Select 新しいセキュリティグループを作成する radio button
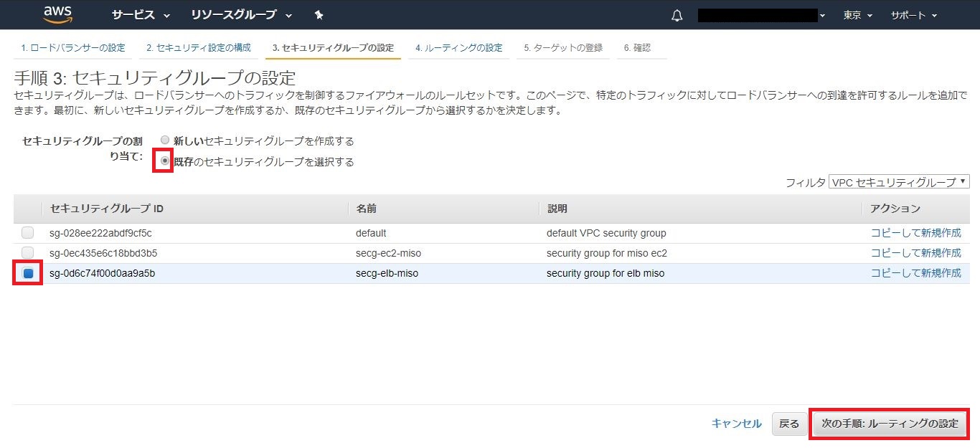The image size is (980, 448). coord(166,141)
